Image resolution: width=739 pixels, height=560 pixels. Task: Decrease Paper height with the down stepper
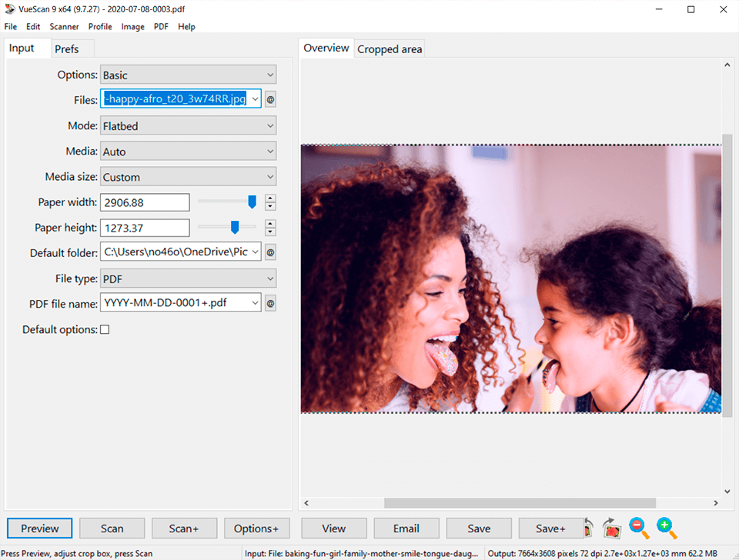click(270, 232)
